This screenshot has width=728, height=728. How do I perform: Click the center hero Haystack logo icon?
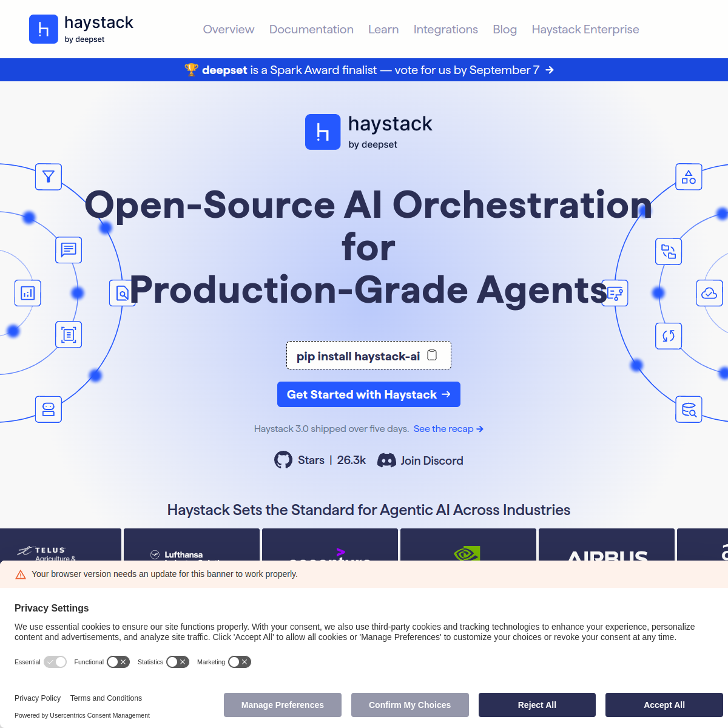[323, 132]
